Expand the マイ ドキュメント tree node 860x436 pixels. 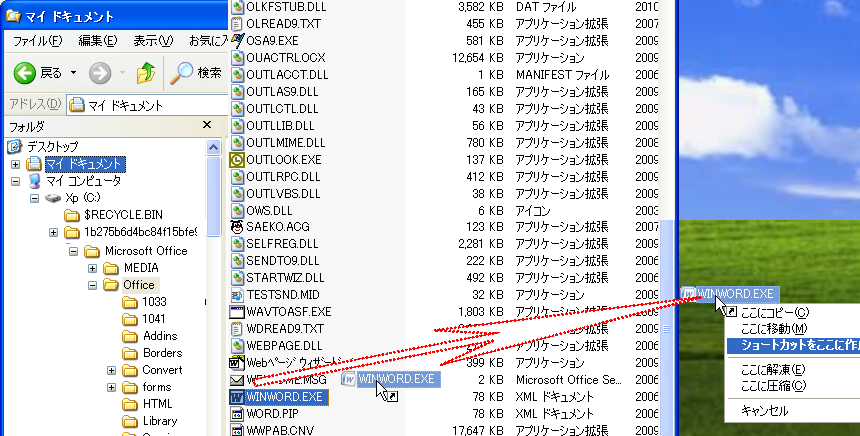pyautogui.click(x=16, y=164)
